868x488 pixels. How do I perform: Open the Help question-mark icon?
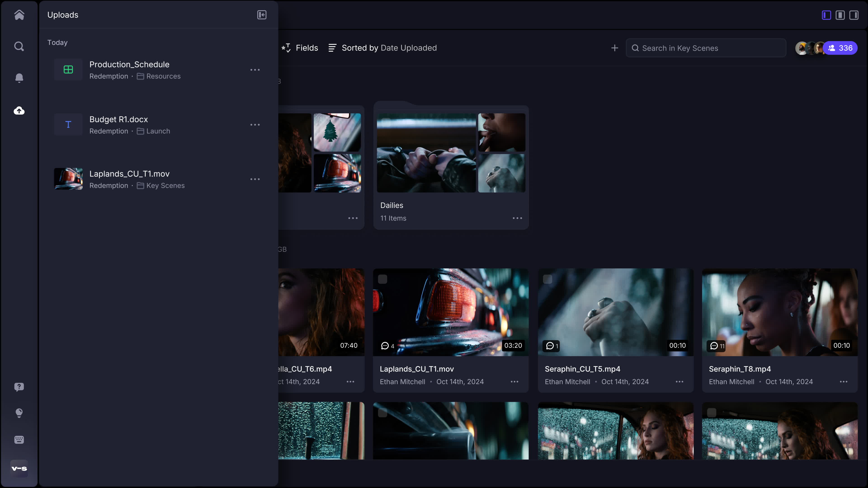point(19,387)
